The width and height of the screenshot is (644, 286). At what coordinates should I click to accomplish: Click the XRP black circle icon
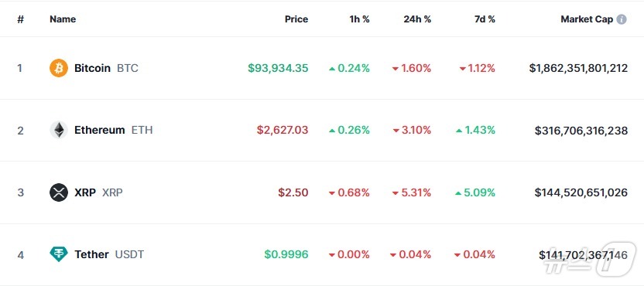click(x=59, y=192)
